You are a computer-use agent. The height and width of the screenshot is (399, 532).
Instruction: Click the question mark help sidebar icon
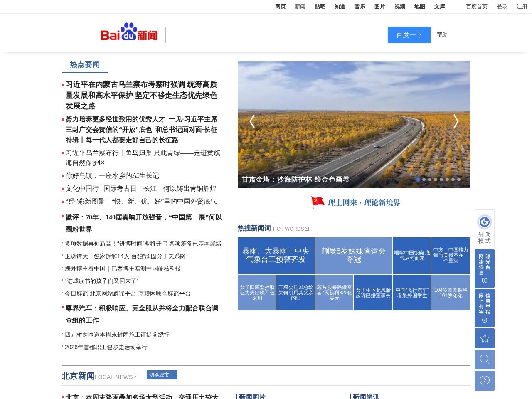click(x=485, y=380)
